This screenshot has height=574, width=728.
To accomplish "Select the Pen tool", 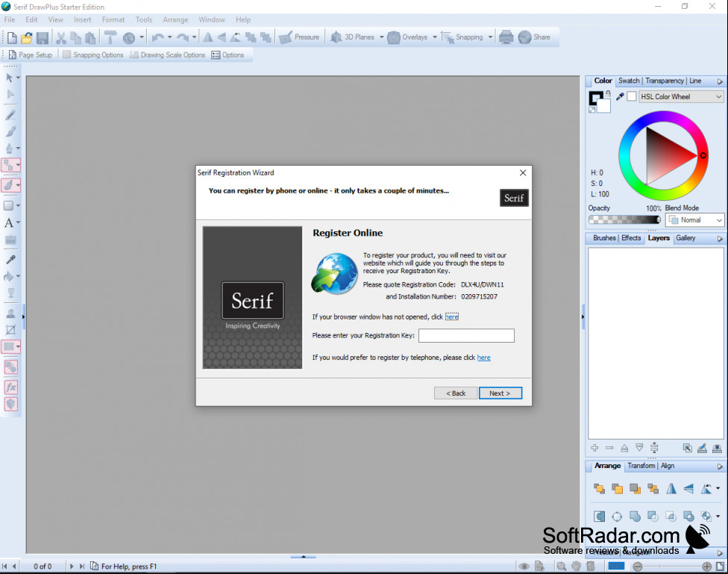I will point(9,149).
